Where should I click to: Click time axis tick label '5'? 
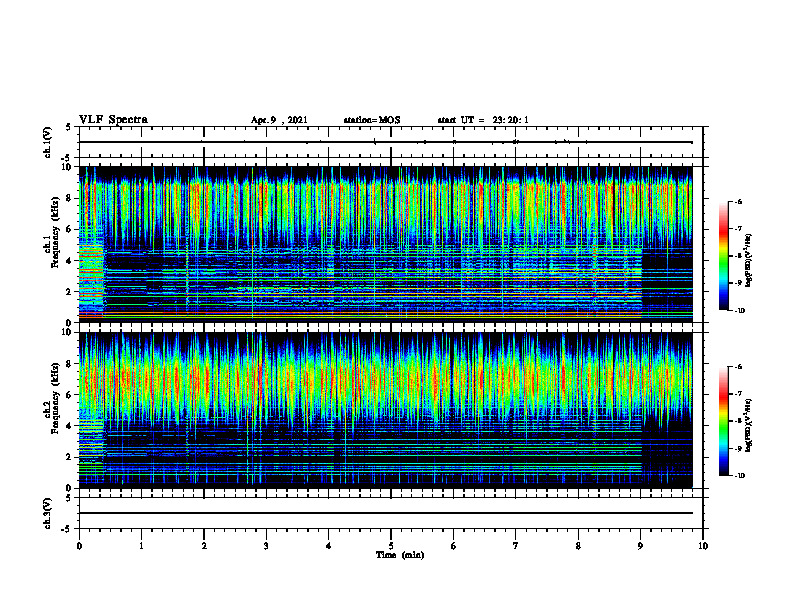pyautogui.click(x=391, y=546)
